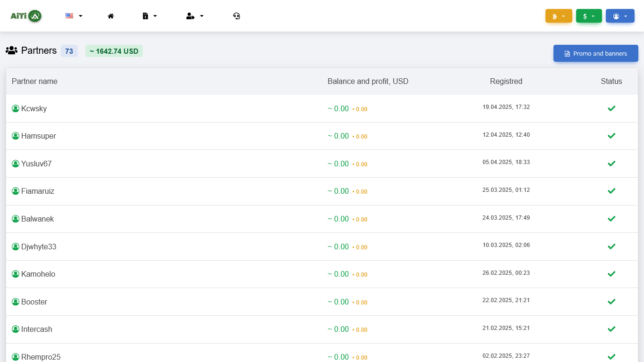Click the ~ 0.00 balance in Booster row
This screenshot has width=644, height=362.
338,302
